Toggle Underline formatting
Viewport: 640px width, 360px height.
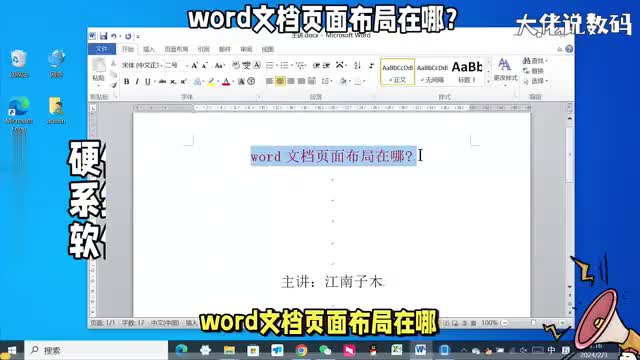click(x=147, y=82)
